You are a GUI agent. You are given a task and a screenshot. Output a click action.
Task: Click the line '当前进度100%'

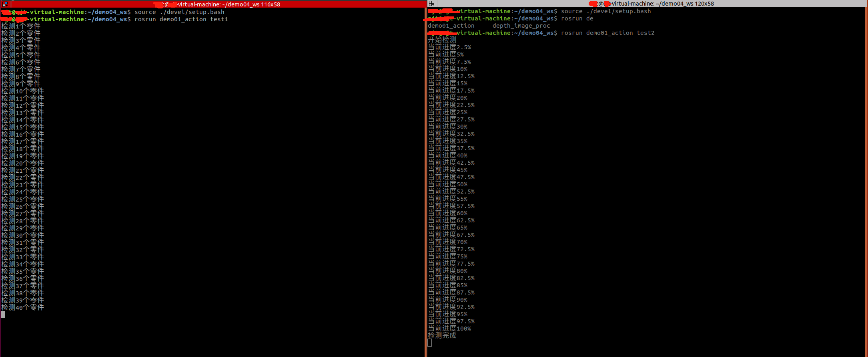coord(449,329)
